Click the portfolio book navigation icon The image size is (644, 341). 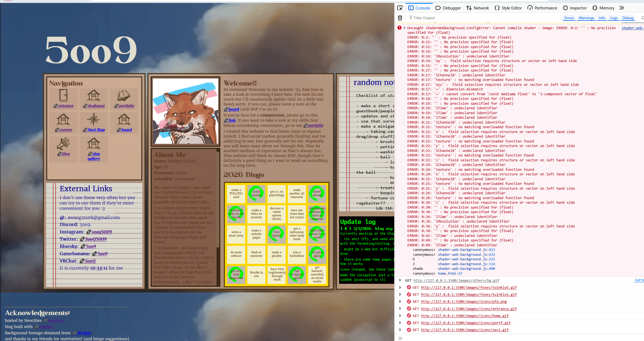tap(124, 96)
